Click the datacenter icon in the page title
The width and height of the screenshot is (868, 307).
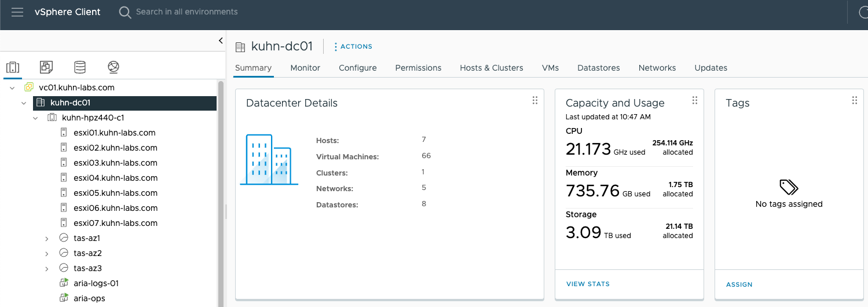[x=240, y=47]
